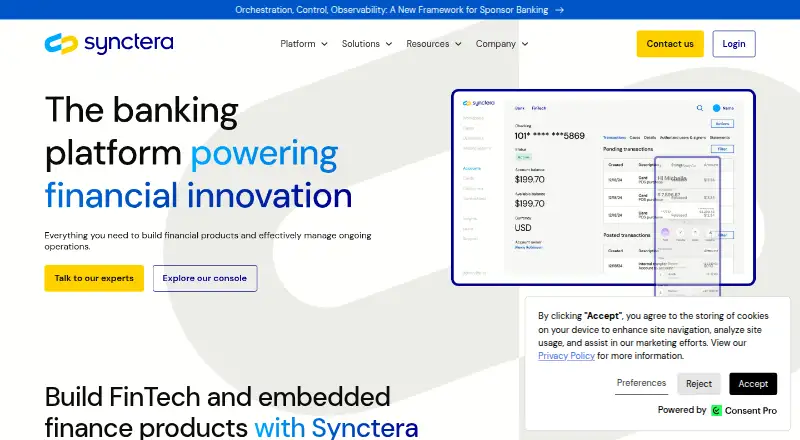Click the Filter button beside Pending transactions
Viewport: 800px width, 440px height.
point(722,149)
